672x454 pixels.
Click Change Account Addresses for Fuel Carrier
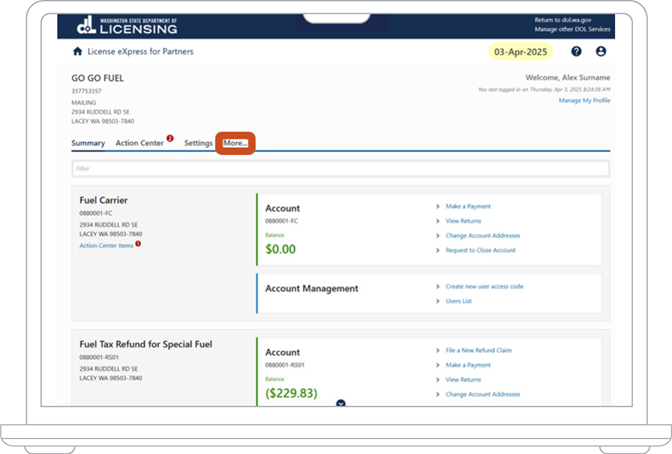[483, 236]
